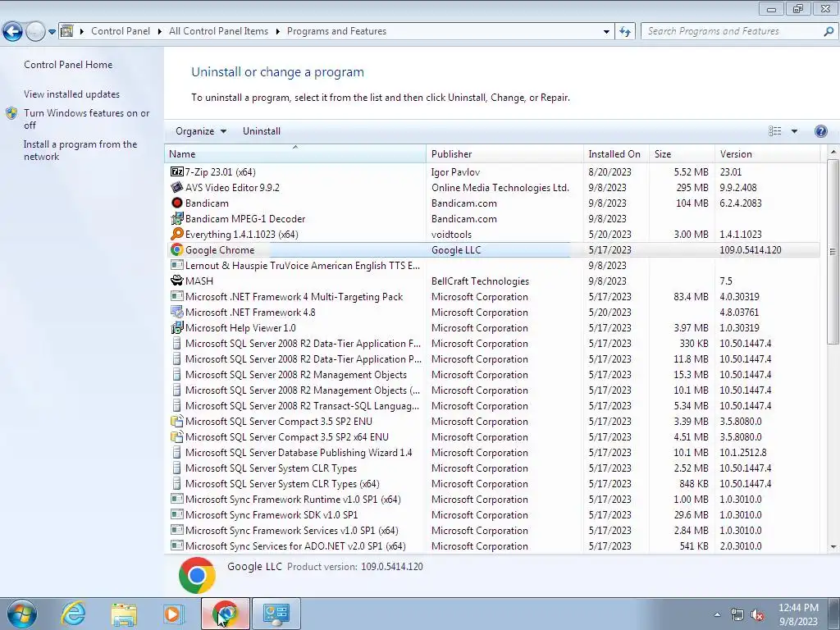Open Control Panel Home link
840x630 pixels.
coord(68,65)
